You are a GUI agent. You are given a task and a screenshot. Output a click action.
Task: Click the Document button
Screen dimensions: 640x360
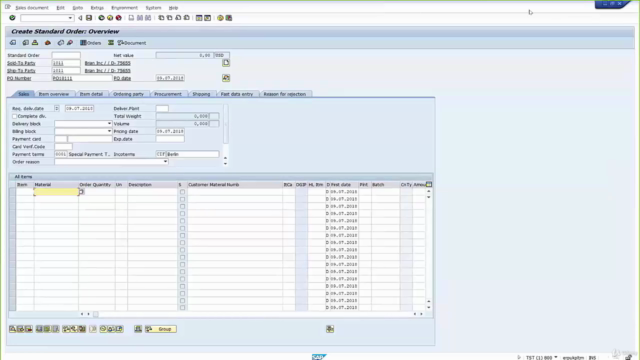[132, 43]
